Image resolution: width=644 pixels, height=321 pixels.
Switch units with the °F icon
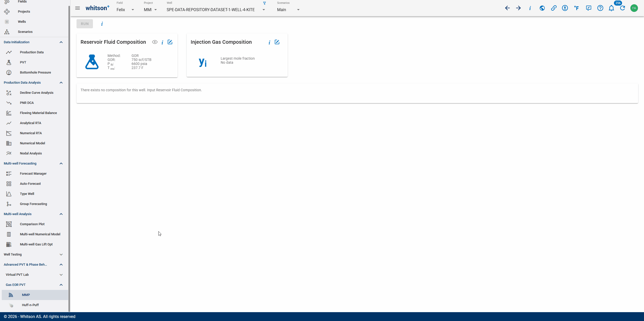(577, 8)
